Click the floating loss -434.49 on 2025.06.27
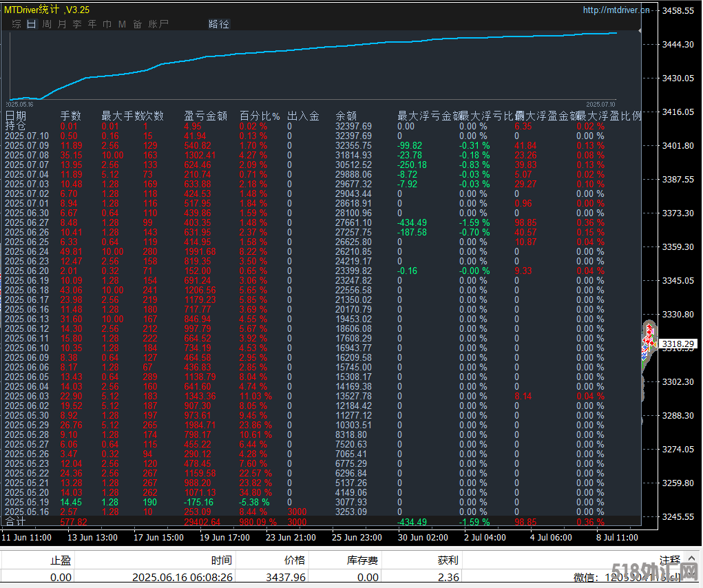Viewport: 703px width, 588px height. click(412, 223)
